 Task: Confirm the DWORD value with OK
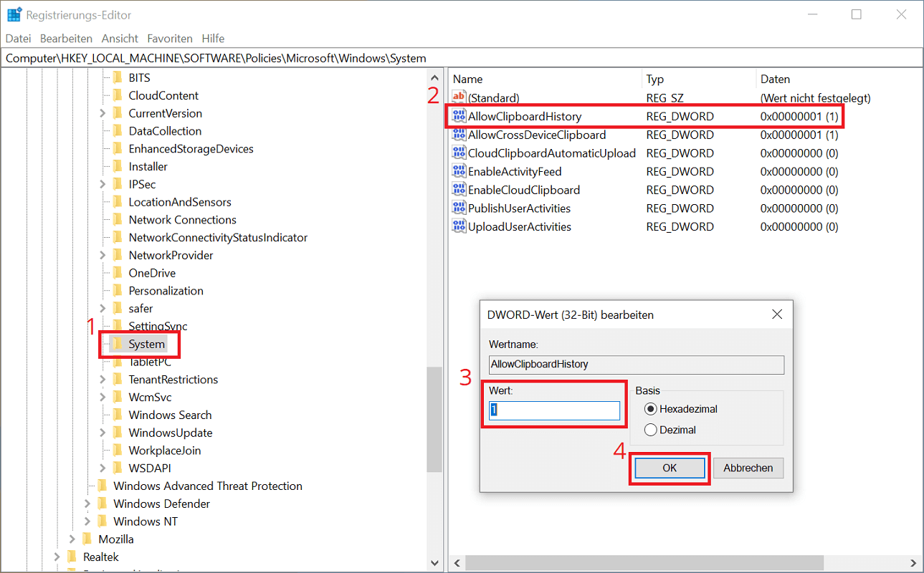(x=670, y=468)
